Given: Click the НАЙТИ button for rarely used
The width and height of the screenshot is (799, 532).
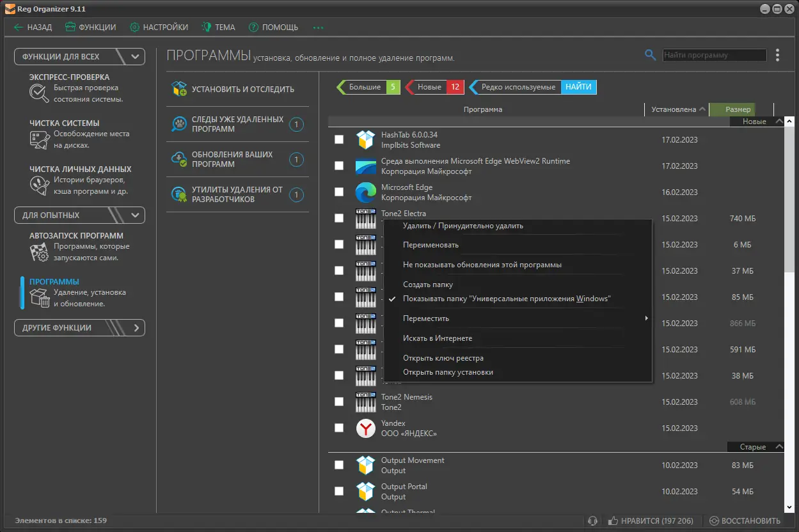Looking at the screenshot, I should tap(578, 87).
